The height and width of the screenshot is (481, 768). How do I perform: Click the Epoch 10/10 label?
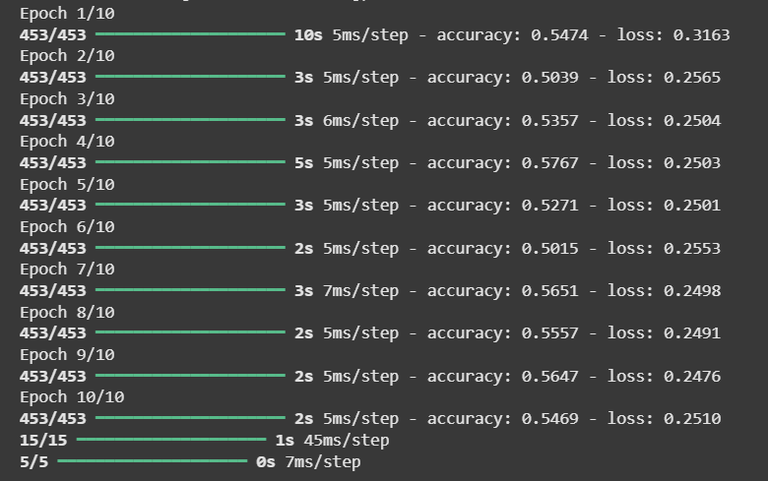pos(72,397)
